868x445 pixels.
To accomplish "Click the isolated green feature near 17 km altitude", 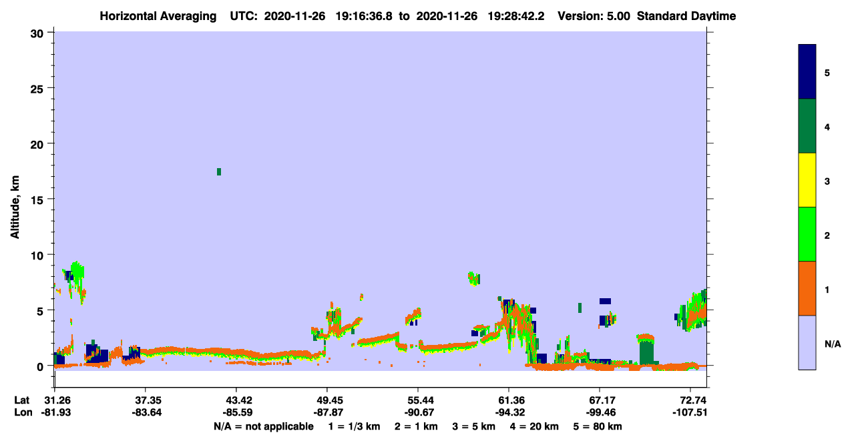I will coord(219,171).
